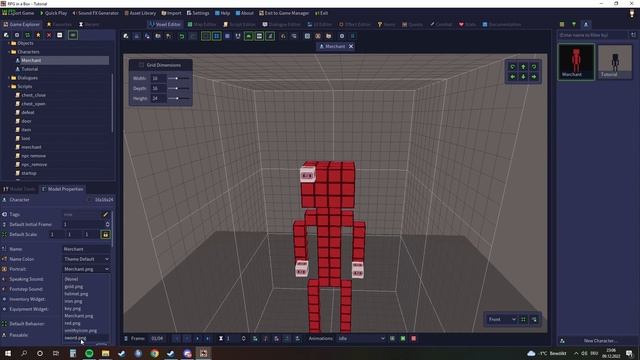Switch to the Game Explorer tab

coord(21,24)
